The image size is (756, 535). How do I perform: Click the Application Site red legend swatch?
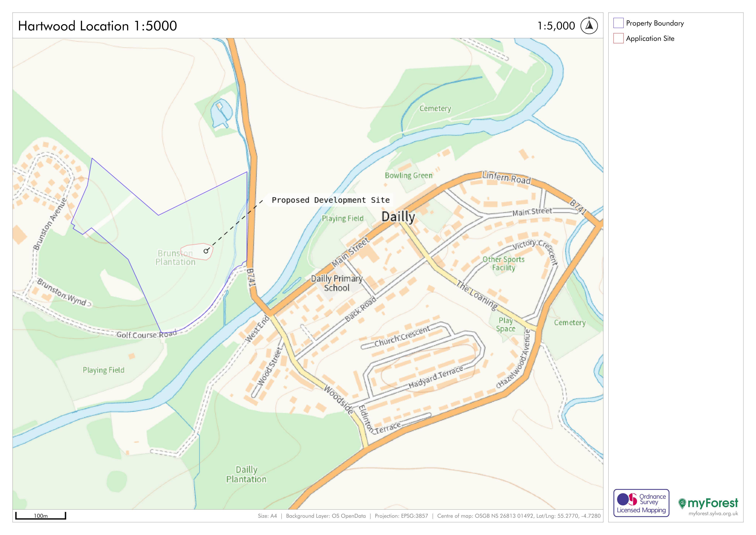(x=618, y=38)
